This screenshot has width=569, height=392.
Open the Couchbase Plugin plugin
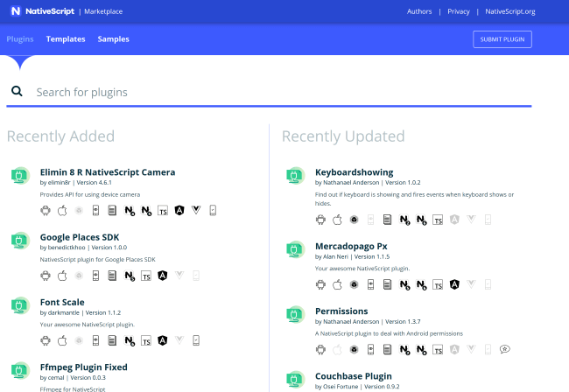click(354, 376)
